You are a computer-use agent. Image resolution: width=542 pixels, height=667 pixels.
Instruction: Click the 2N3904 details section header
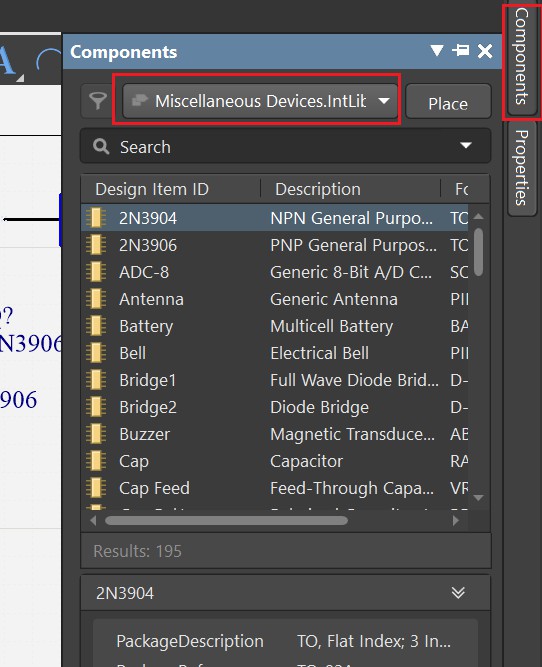coord(285,593)
